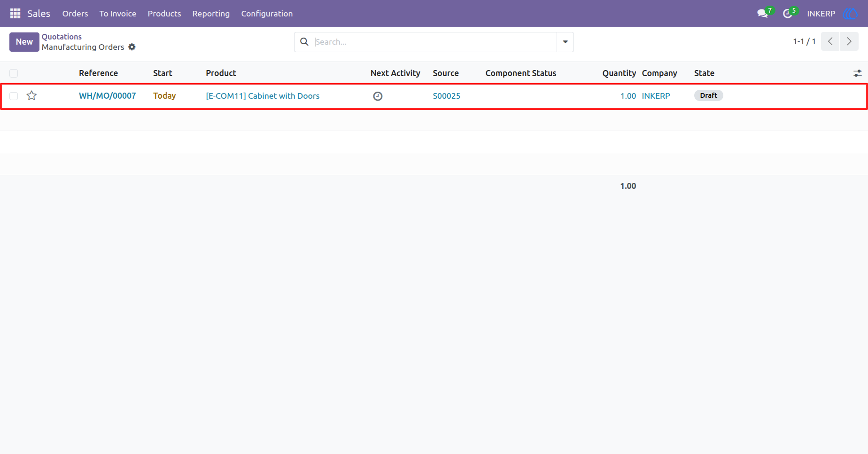Image resolution: width=868 pixels, height=454 pixels.
Task: Click the company cell INKERP in the row
Action: 656,96
